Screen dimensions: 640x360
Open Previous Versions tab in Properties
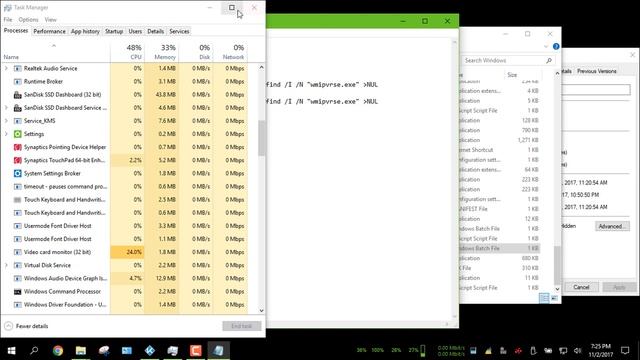596,71
